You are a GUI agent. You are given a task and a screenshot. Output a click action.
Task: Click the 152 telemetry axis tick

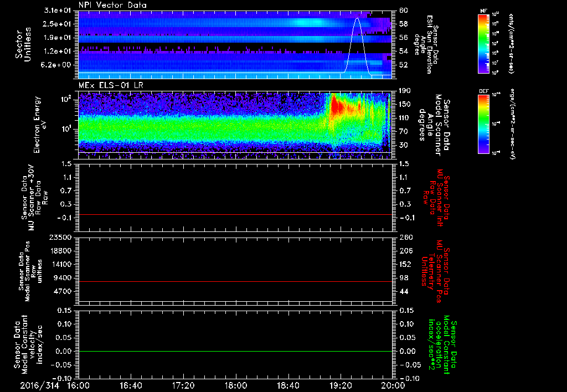click(x=405, y=264)
